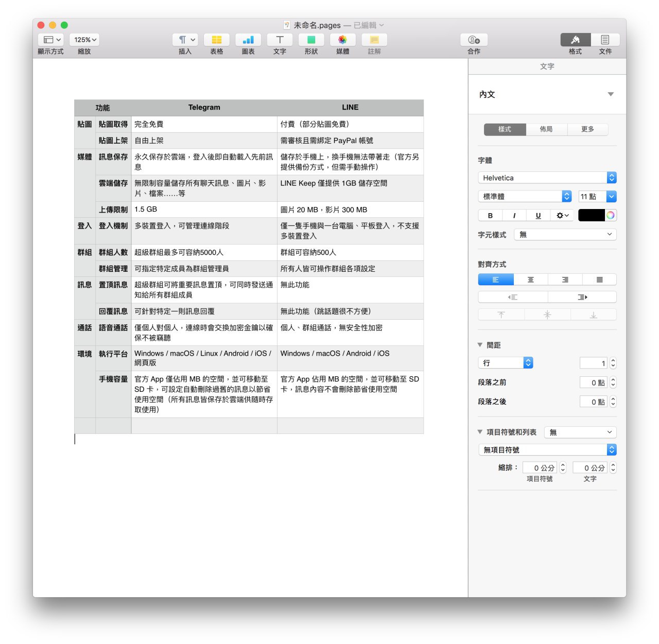Open the Shape (形狀) icon menu
This screenshot has width=659, height=644.
(311, 40)
